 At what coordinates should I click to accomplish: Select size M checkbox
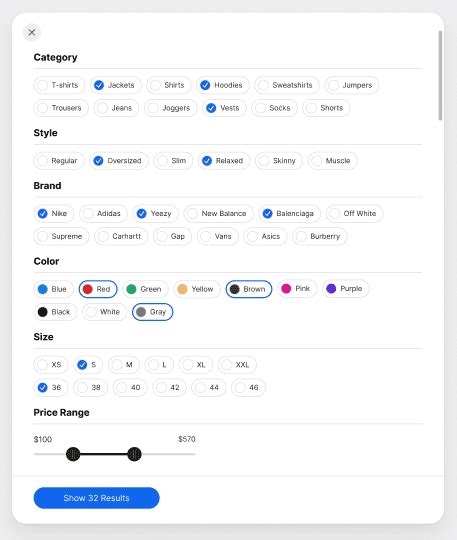point(124,365)
